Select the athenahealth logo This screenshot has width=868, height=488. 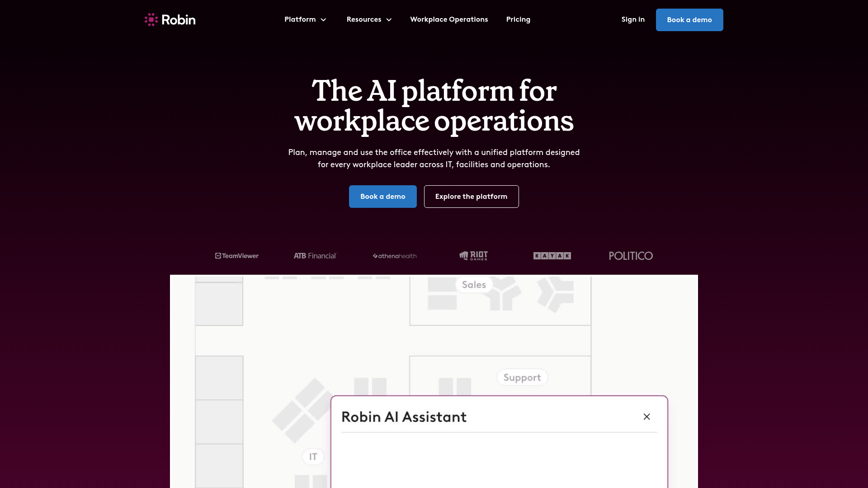394,256
